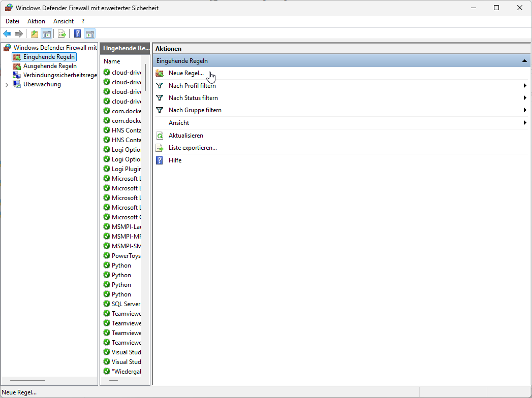
Task: Collapse the Eingehende Regeln actions section
Action: pyautogui.click(x=524, y=61)
